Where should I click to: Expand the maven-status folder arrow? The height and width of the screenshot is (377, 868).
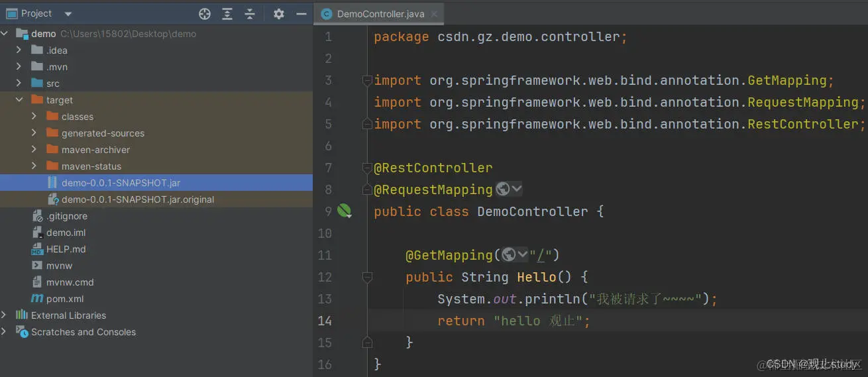coord(34,166)
